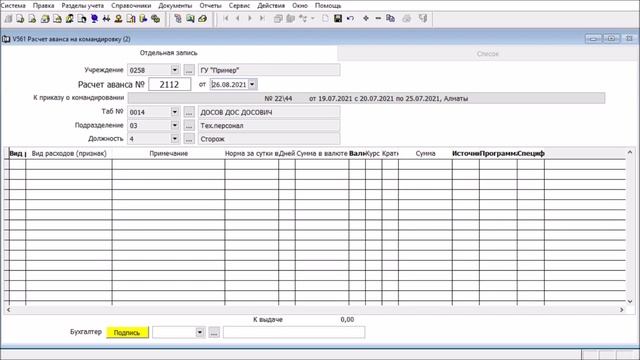Image resolution: width=640 pixels, height=360 pixels.
Task: Expand the Учреждение code dropdown
Action: click(175, 70)
